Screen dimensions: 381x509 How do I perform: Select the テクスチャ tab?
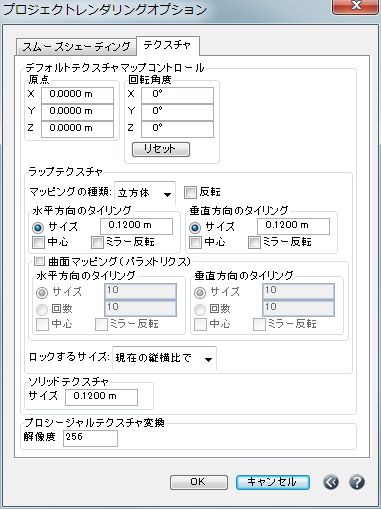(168, 45)
